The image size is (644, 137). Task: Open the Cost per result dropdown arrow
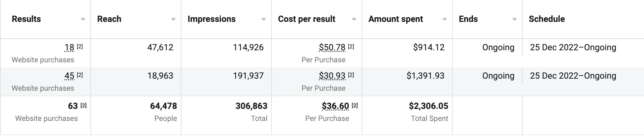(354, 19)
